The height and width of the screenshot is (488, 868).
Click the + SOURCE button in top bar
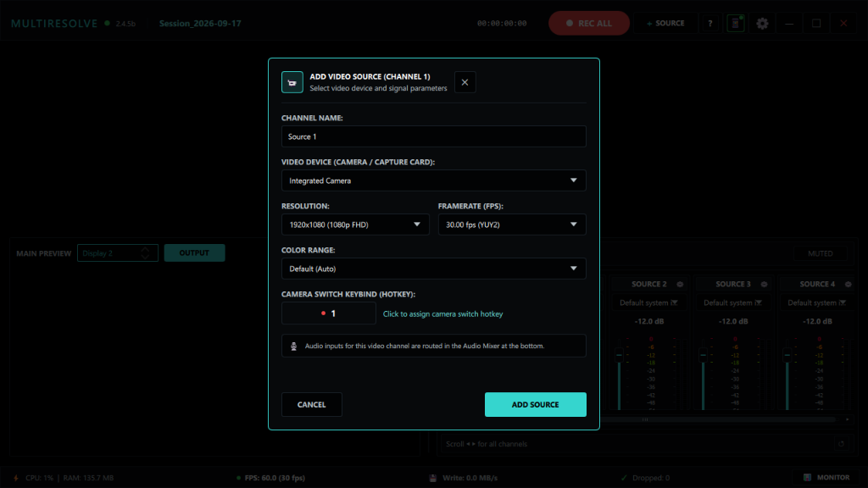tap(665, 23)
